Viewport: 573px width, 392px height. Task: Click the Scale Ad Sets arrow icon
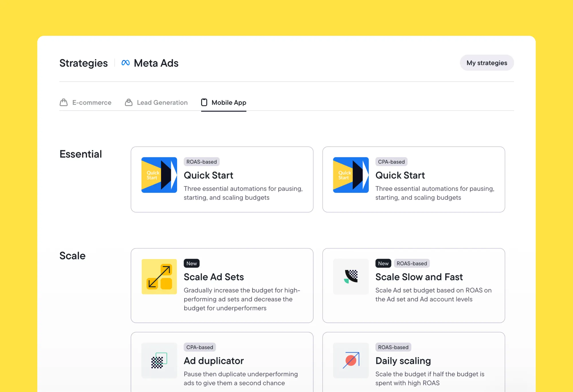159,277
